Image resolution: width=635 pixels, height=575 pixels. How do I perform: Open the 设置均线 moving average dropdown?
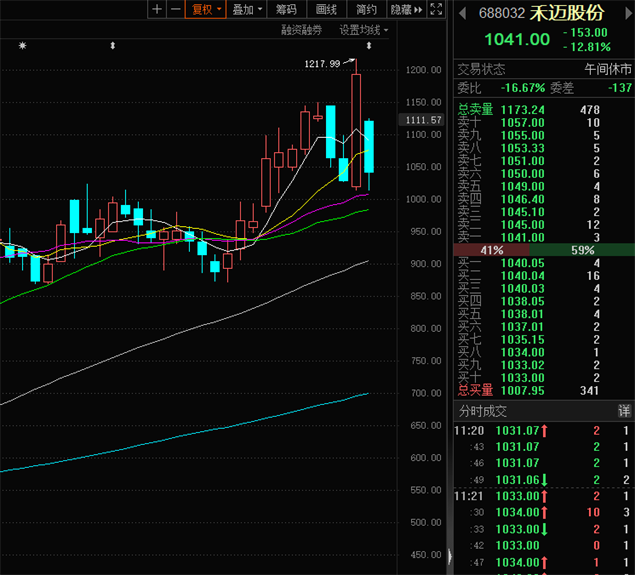[x=364, y=30]
